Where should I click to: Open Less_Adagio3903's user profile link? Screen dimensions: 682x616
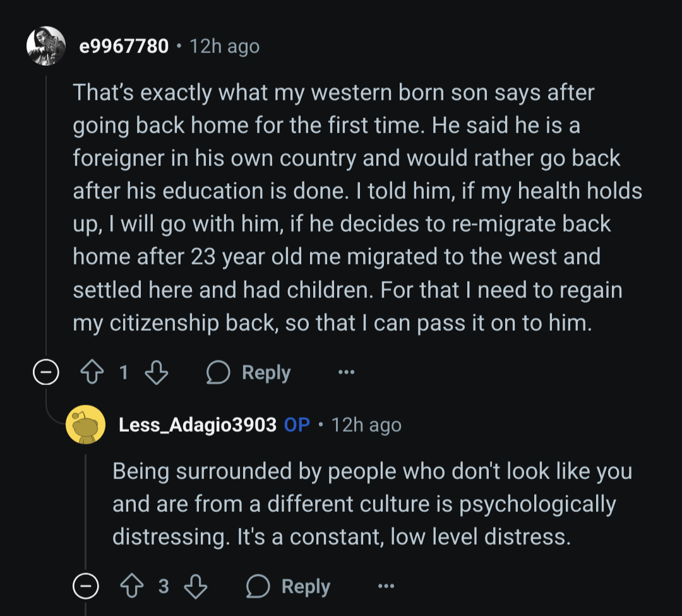[x=197, y=425]
